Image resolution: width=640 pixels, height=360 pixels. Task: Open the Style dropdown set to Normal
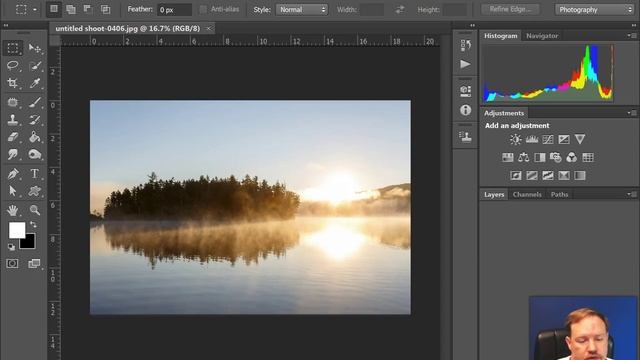coord(302,9)
